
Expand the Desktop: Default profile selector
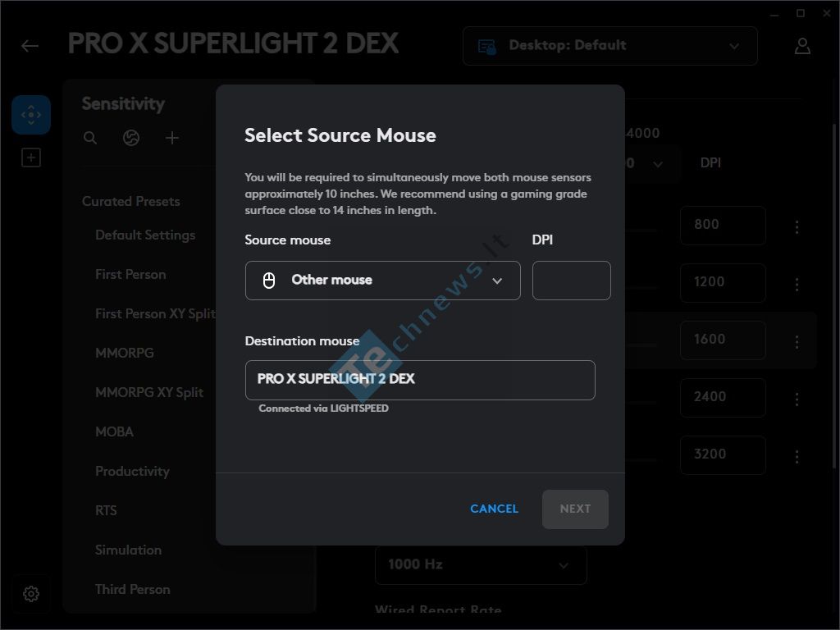610,46
